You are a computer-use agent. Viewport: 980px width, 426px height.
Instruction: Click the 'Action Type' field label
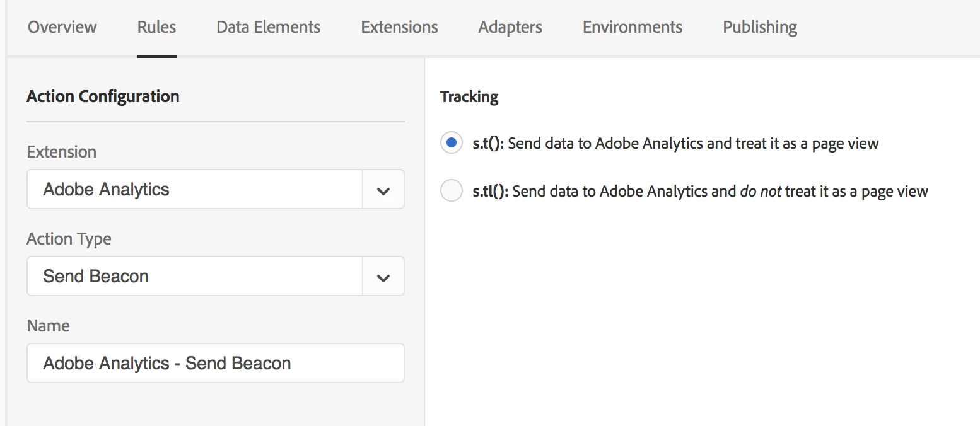[x=69, y=239]
